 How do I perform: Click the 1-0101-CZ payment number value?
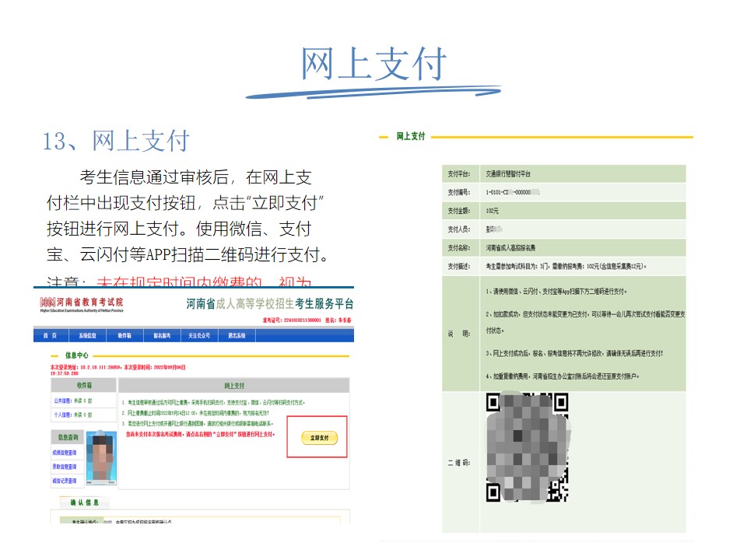[513, 192]
